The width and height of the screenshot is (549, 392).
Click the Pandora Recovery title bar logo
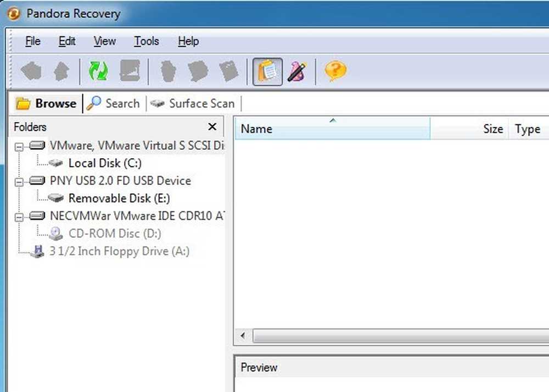click(x=14, y=14)
